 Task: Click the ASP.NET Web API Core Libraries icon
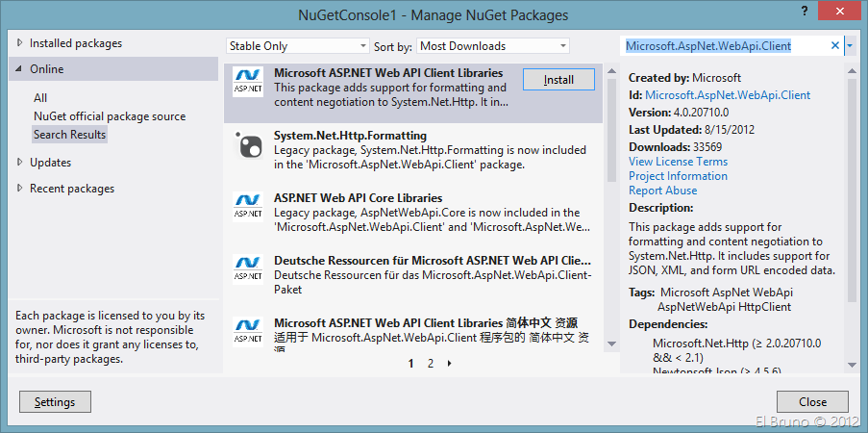click(248, 207)
